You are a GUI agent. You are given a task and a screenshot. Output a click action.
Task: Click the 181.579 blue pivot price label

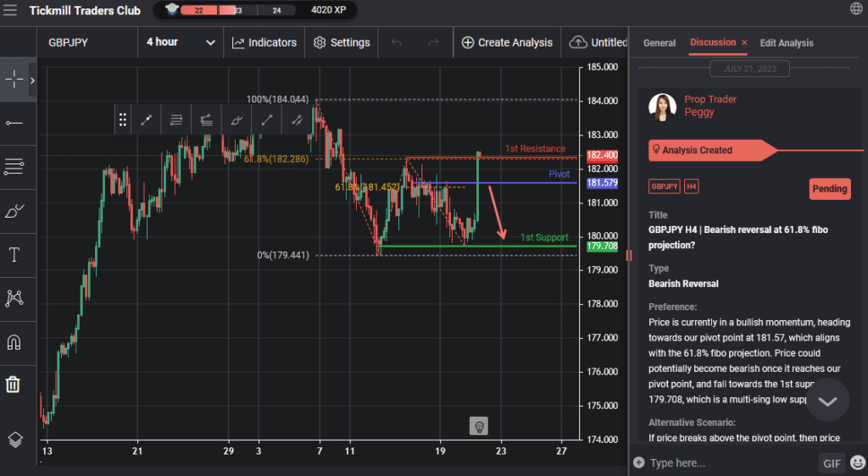(x=603, y=183)
